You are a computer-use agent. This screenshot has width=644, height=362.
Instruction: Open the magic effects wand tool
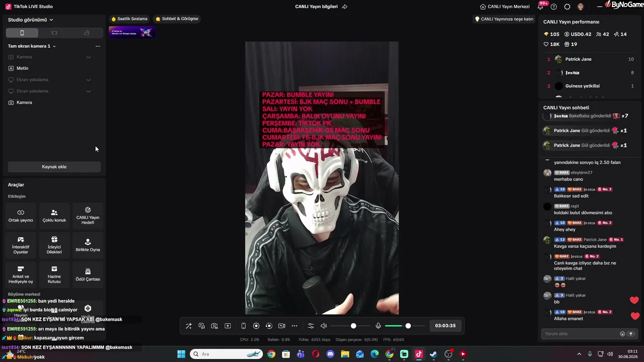[x=189, y=326]
